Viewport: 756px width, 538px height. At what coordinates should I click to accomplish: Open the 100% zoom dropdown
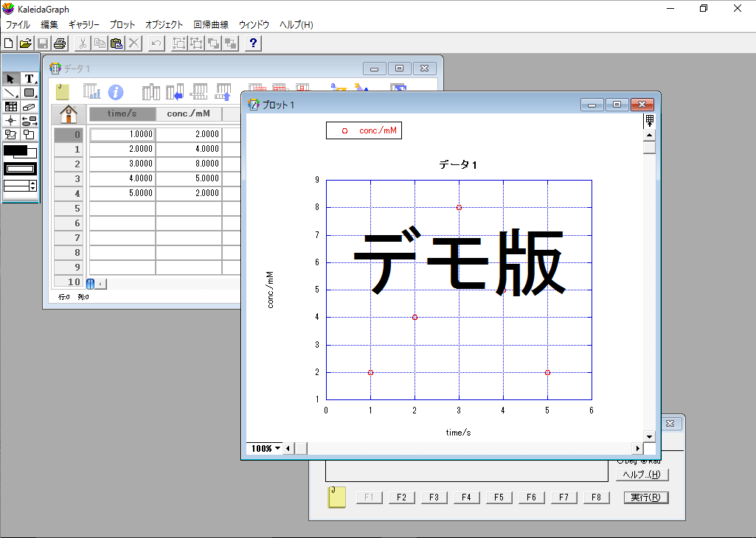point(266,448)
